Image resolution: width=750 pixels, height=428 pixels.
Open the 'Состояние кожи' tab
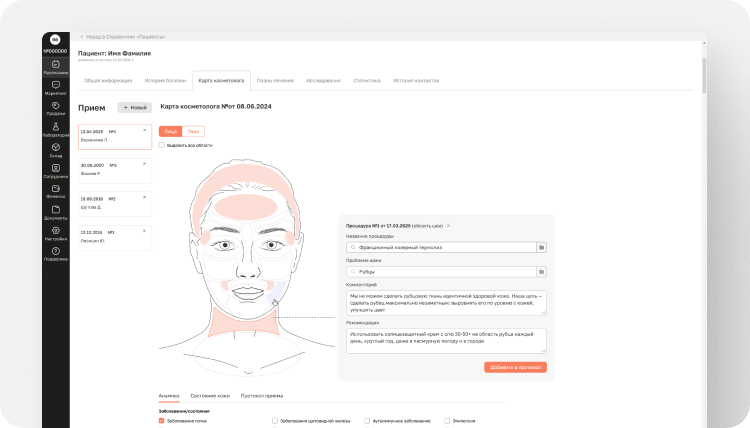(x=210, y=396)
